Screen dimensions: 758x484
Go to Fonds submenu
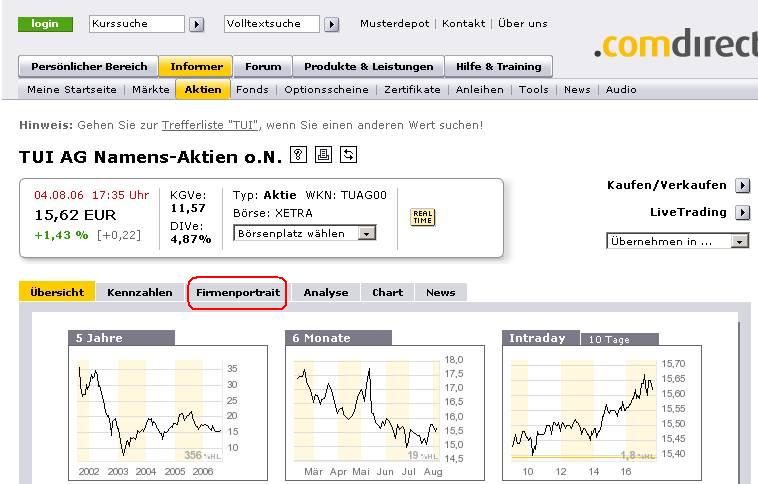(x=252, y=89)
